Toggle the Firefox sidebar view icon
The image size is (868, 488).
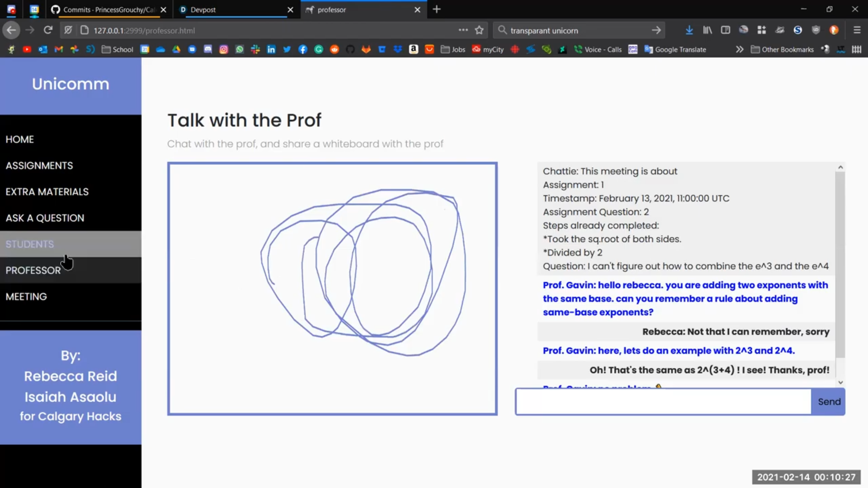point(726,30)
